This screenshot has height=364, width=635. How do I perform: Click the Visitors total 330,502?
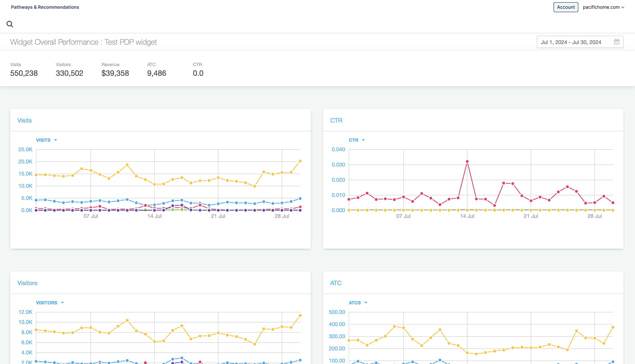coord(69,73)
